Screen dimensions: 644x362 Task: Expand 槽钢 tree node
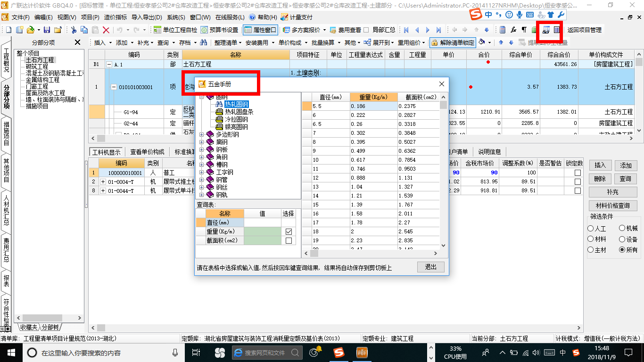tap(202, 165)
